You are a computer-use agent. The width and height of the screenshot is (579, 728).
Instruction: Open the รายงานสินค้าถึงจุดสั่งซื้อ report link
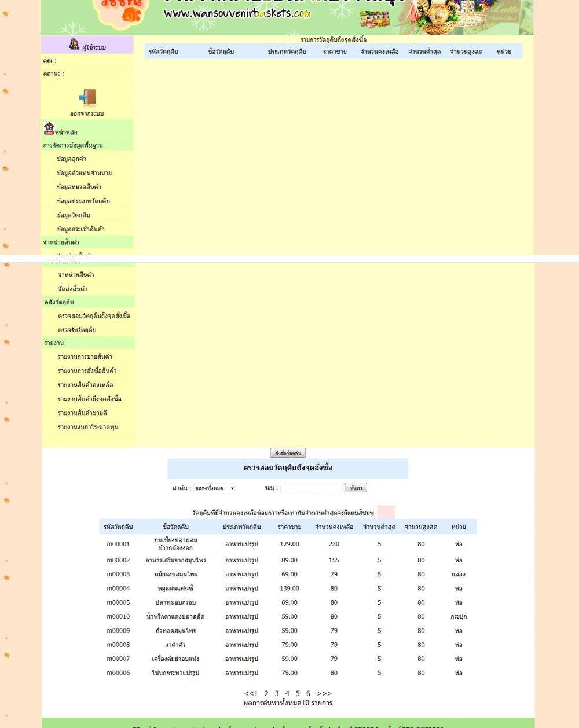click(89, 399)
